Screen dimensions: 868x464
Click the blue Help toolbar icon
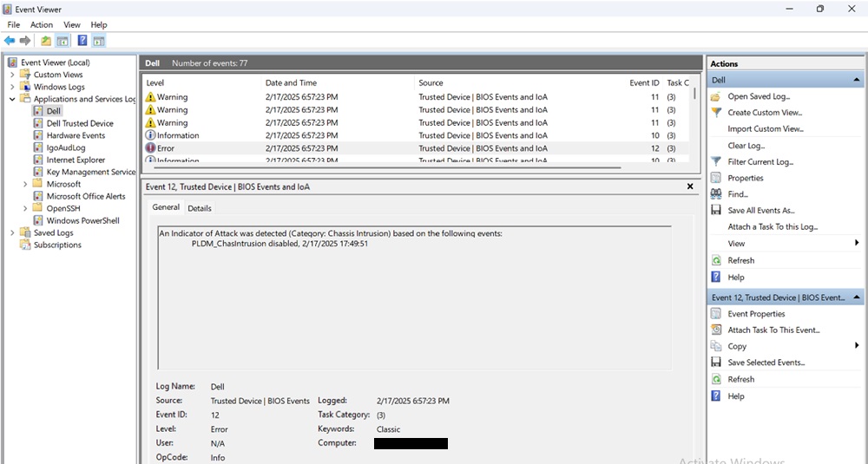(82, 41)
